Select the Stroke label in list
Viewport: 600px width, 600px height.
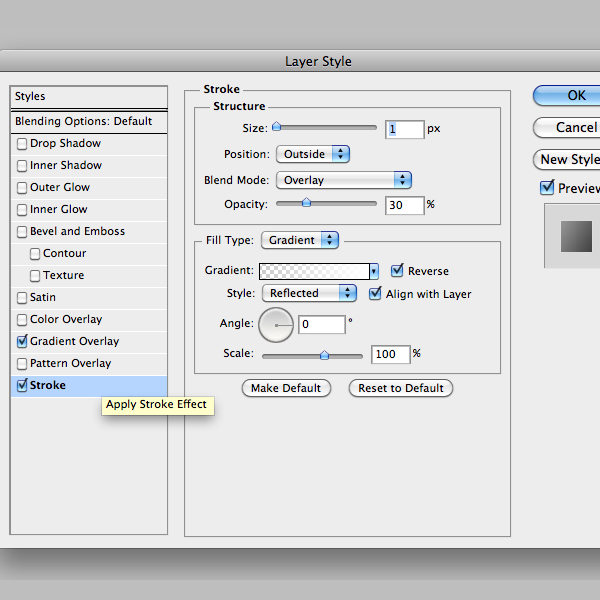click(48, 385)
